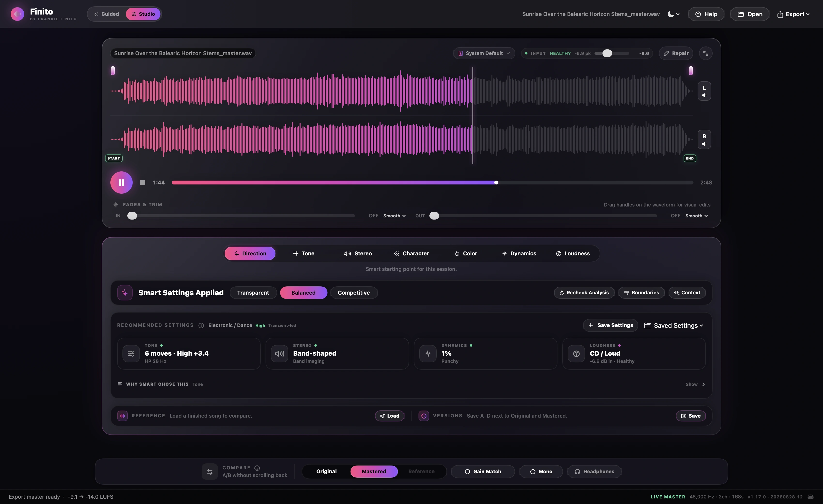Switch to Guided mode
This screenshot has height=504, width=823.
coord(107,14)
